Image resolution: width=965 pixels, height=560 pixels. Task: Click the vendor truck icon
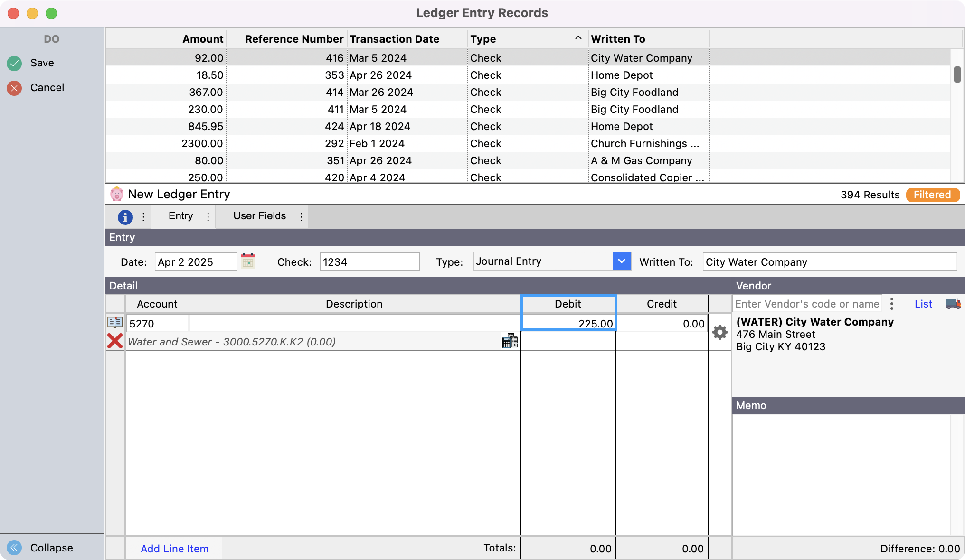point(953,304)
